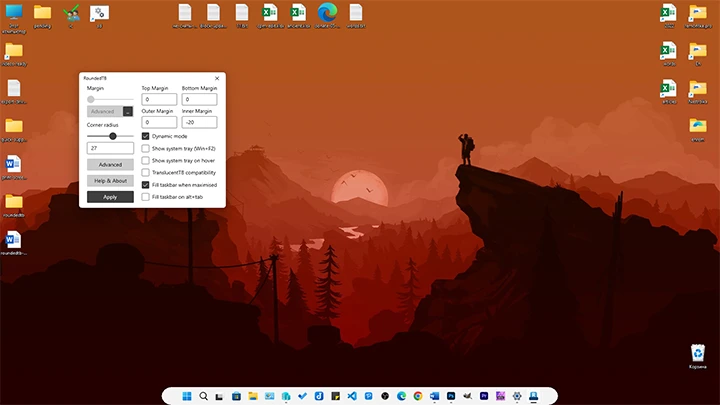Click the Bottom Margin input field
Image resolution: width=720 pixels, height=405 pixels.
coord(199,99)
